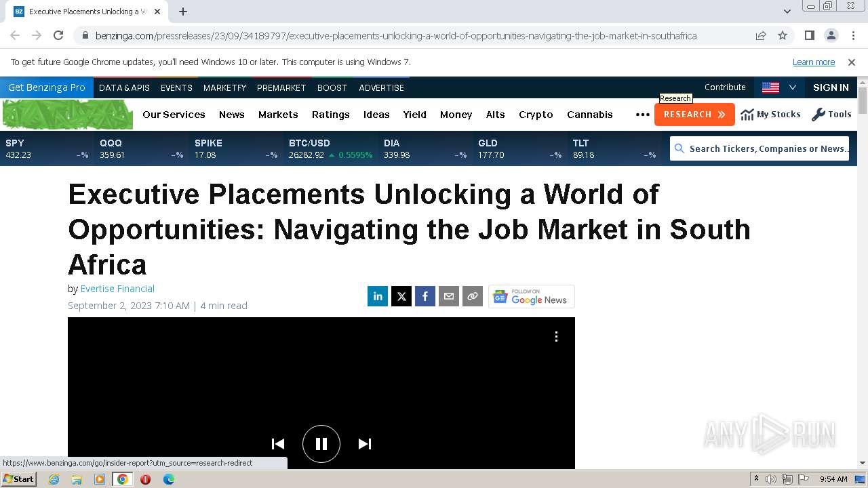Open Contribute link

(x=725, y=87)
